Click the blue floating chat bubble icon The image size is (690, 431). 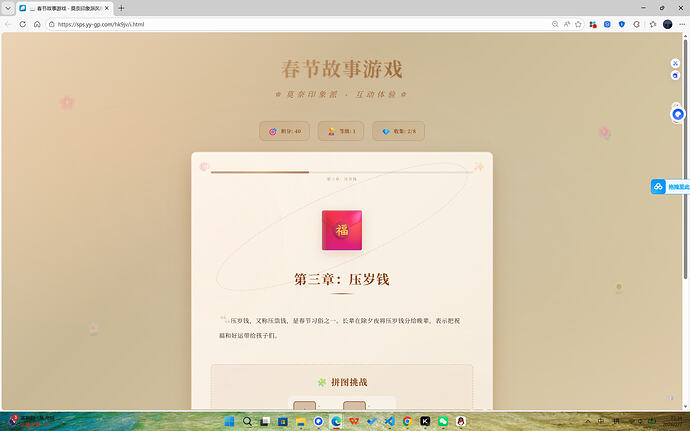(x=677, y=113)
